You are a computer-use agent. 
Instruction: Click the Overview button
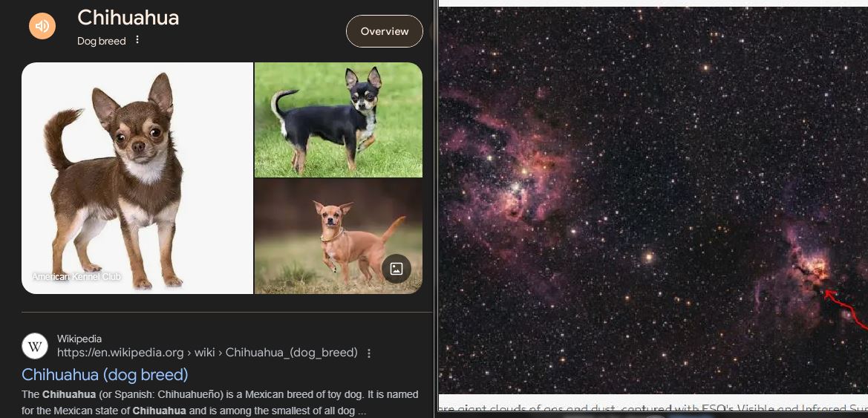point(384,31)
